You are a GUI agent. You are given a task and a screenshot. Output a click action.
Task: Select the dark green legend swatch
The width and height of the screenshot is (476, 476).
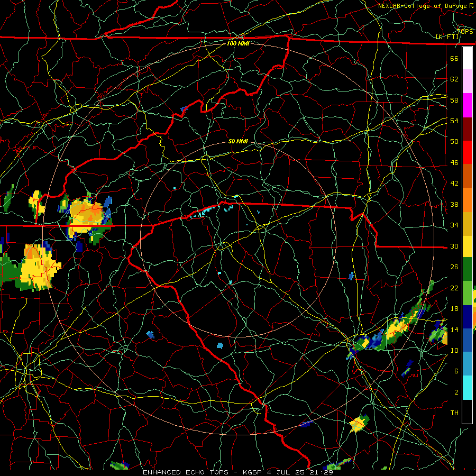[467, 269]
